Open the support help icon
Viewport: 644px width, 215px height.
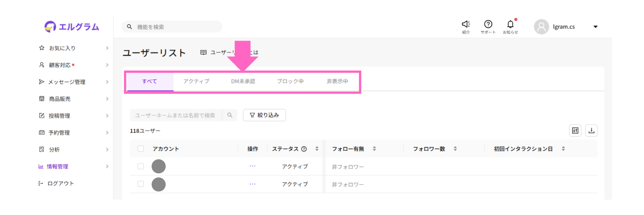tap(488, 25)
